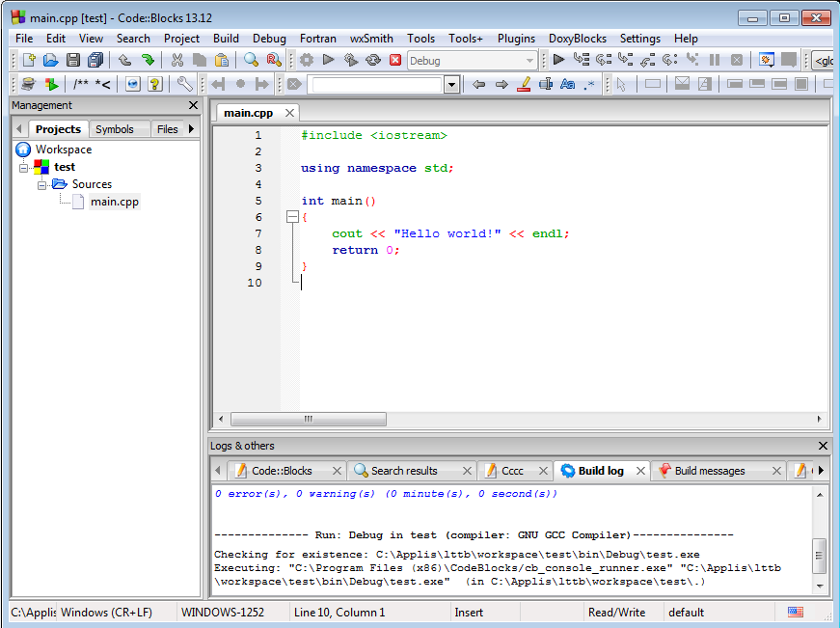Close the main.cpp editor tab
Image resolution: width=840 pixels, height=628 pixels.
pos(290,113)
